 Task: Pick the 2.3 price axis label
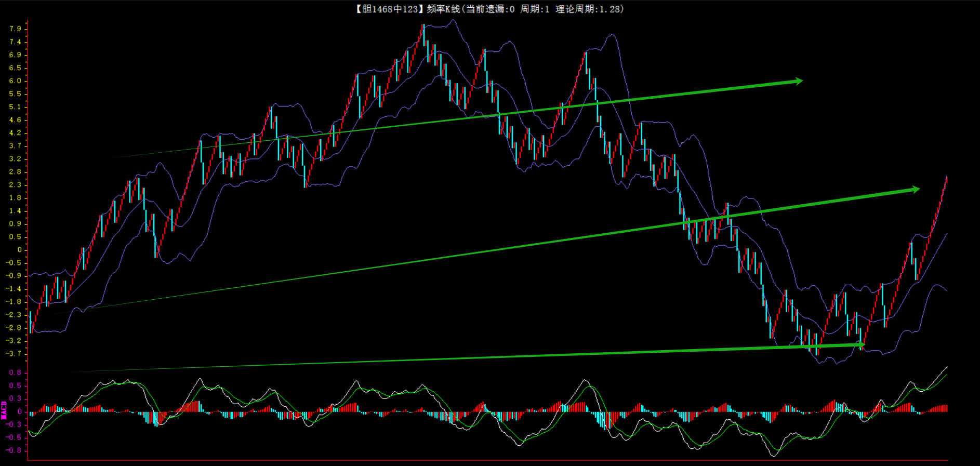point(15,184)
